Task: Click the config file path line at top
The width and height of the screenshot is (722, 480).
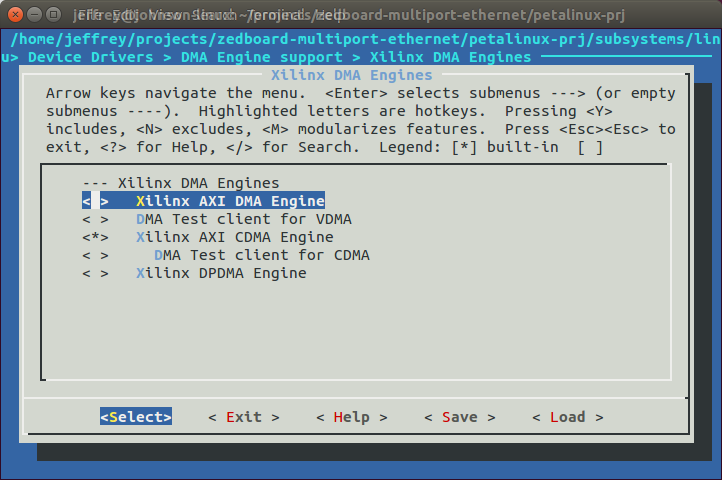Action: tap(365, 39)
